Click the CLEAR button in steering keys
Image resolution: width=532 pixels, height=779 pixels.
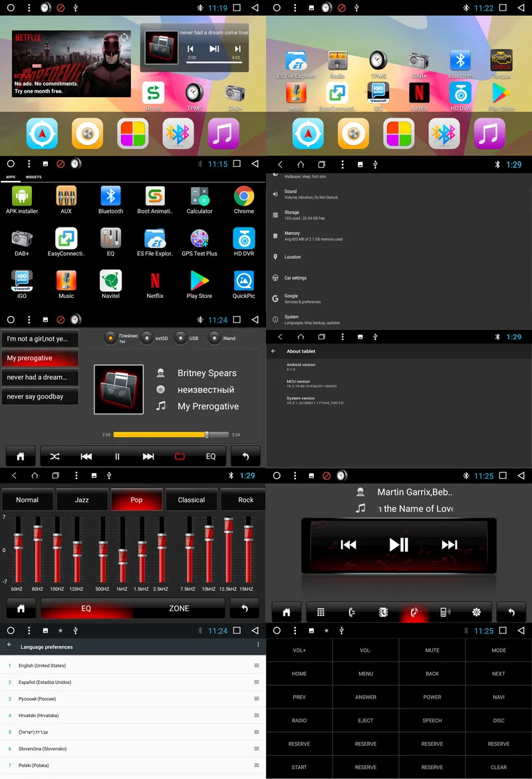[499, 767]
